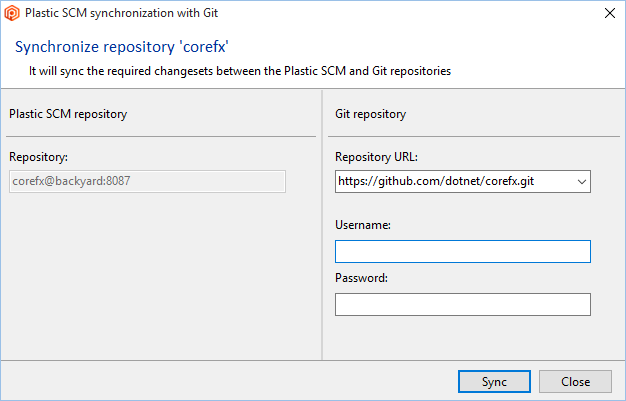The image size is (626, 401).
Task: Click the "Repository URL:" label
Action: (376, 157)
